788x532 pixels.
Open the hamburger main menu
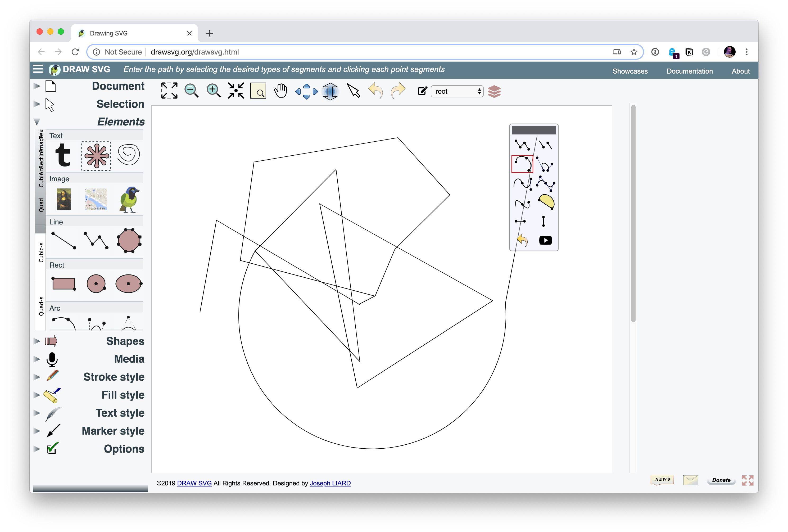pyautogui.click(x=38, y=69)
